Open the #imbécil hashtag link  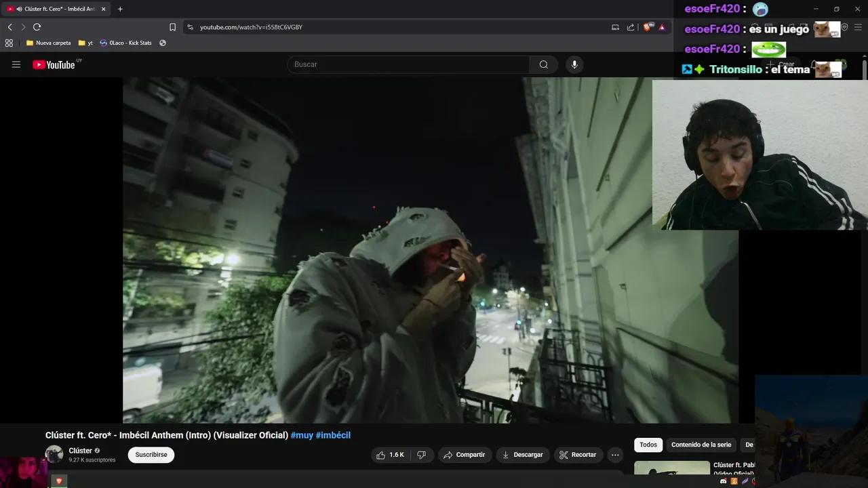[x=333, y=435]
